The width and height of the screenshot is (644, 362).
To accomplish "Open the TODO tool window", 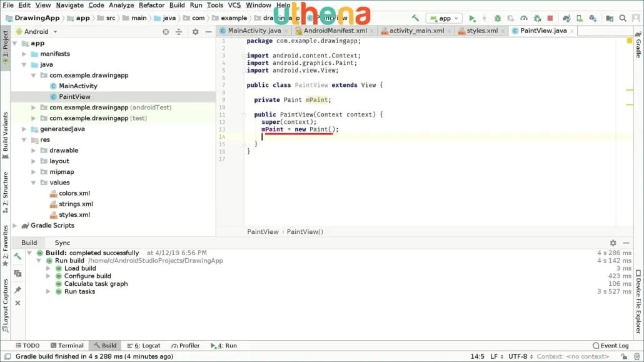I will tap(28, 346).
